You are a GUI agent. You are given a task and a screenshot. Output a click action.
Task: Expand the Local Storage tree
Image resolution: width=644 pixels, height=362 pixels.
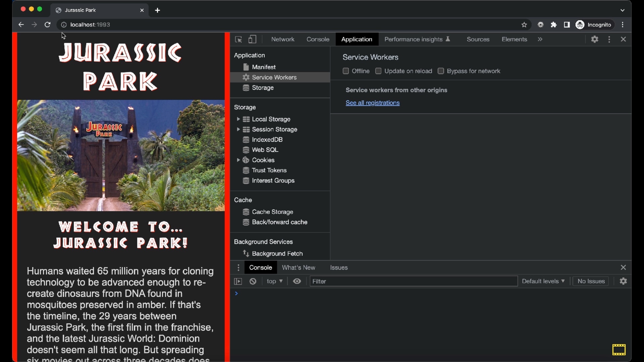[x=238, y=119]
